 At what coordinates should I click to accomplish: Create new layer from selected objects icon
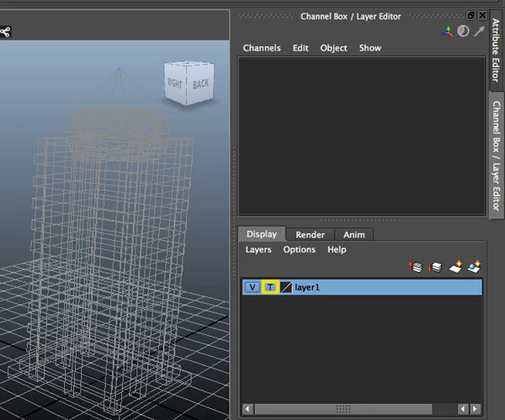(x=474, y=266)
